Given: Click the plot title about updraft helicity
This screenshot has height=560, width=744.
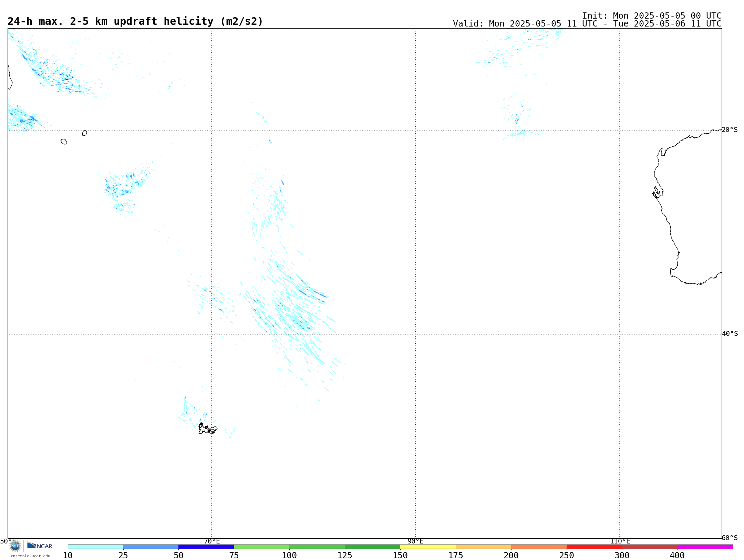Looking at the screenshot, I should pyautogui.click(x=135, y=21).
